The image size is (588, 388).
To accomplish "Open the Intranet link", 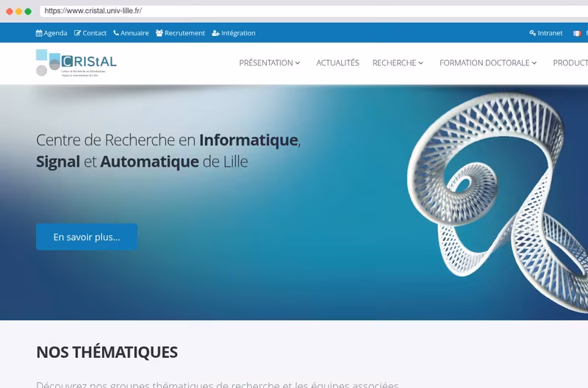I will (x=546, y=33).
